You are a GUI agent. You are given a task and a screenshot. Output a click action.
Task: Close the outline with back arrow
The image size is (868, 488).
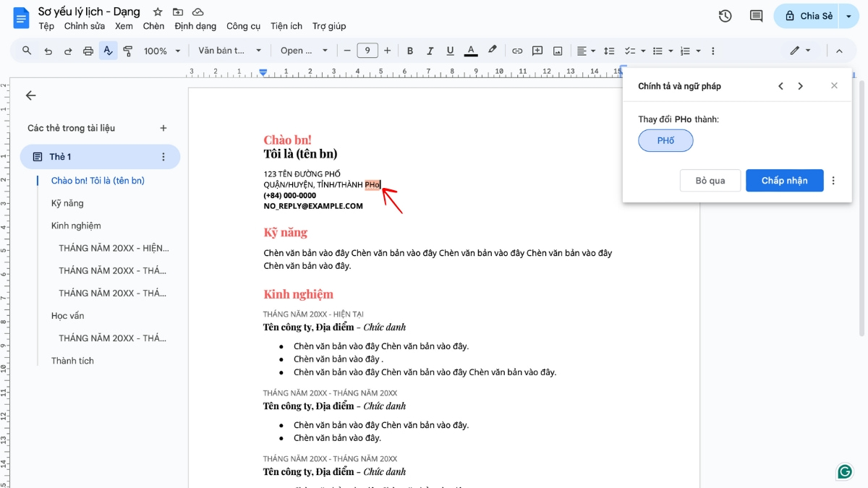[x=30, y=95]
